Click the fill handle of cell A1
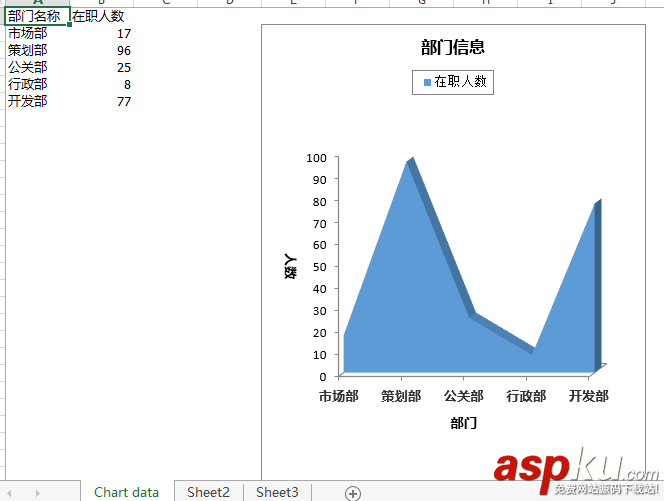This screenshot has width=664, height=501. 69,25
